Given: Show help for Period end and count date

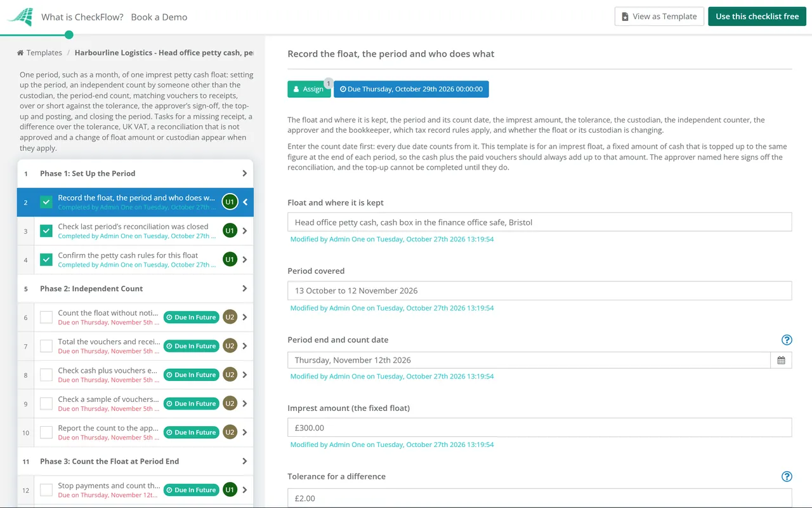Looking at the screenshot, I should pyautogui.click(x=787, y=340).
